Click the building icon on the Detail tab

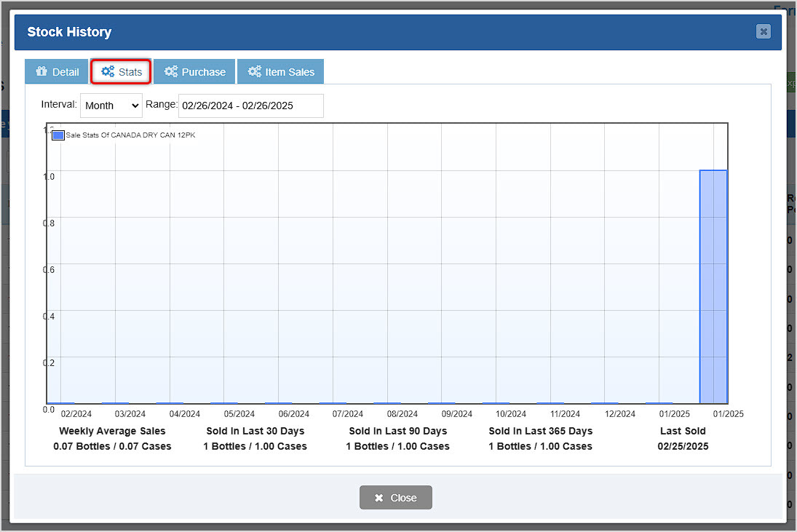40,71
